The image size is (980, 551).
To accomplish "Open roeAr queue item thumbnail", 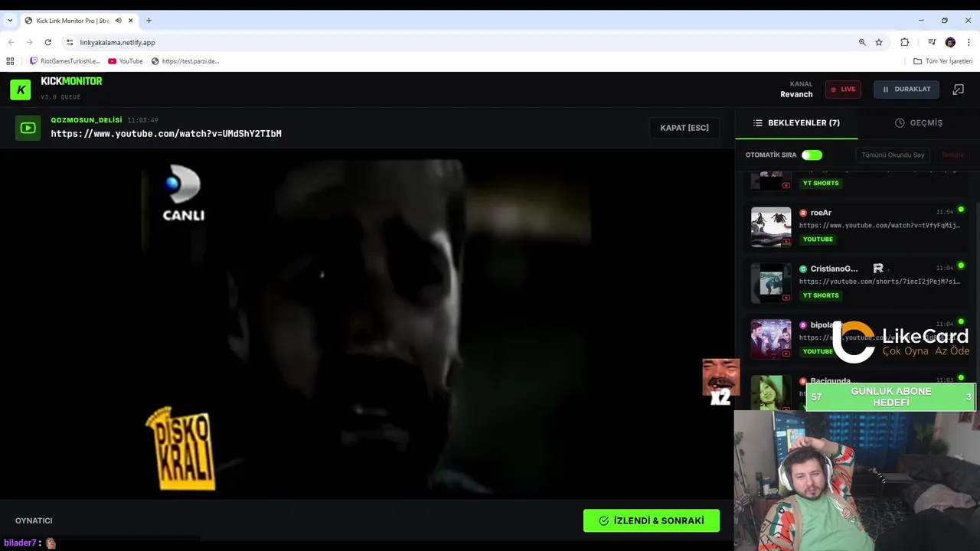I will pyautogui.click(x=771, y=227).
